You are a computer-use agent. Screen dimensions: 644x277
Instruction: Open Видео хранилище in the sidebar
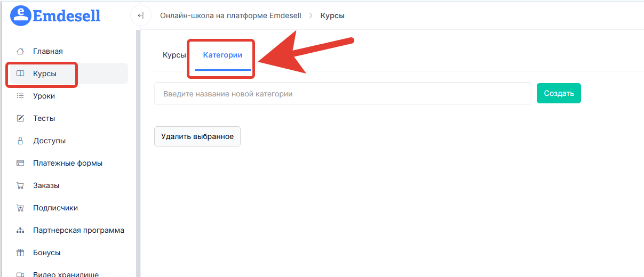(65, 273)
